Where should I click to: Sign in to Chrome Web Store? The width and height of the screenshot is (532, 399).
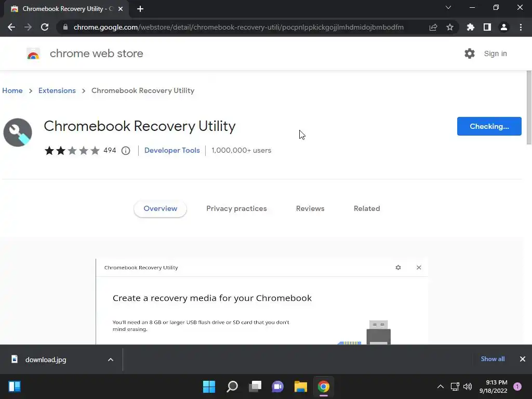[x=495, y=54]
